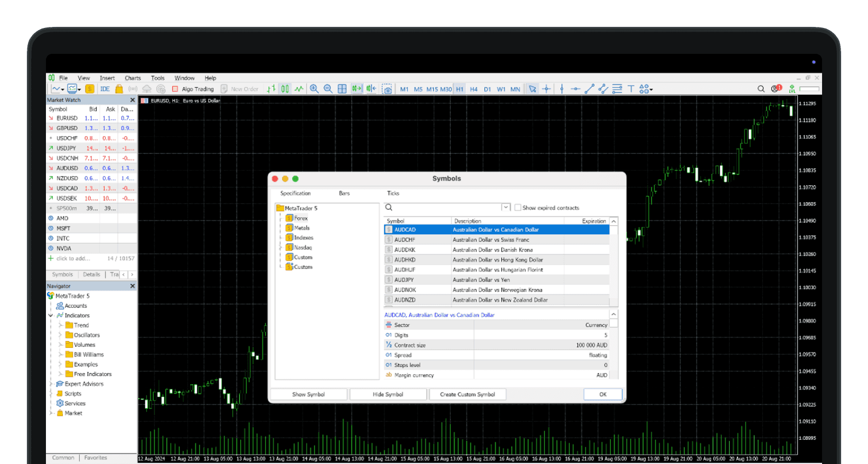The width and height of the screenshot is (868, 464).
Task: Confirm Symbols dialog with OK
Action: click(x=603, y=394)
